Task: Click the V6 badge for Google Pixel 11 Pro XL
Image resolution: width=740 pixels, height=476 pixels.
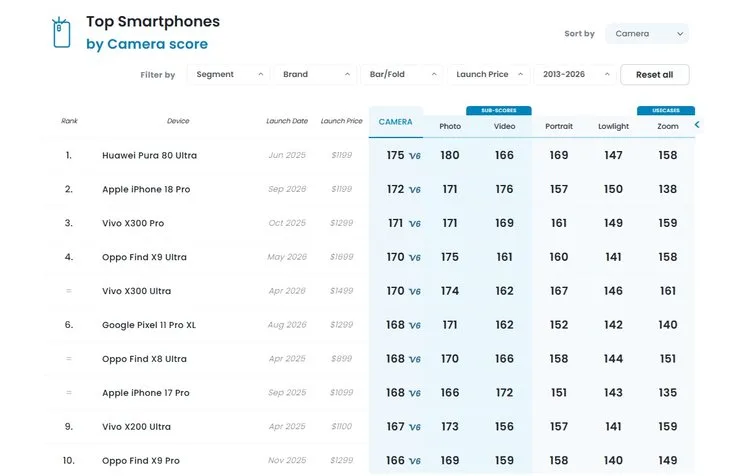Action: pos(415,326)
